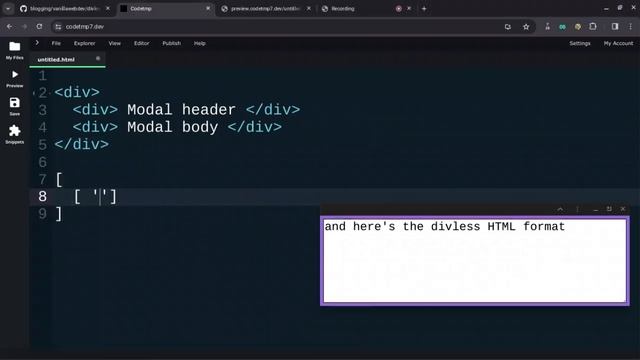The width and height of the screenshot is (640, 360).
Task: Open the Explorer menu
Action: coord(84,43)
